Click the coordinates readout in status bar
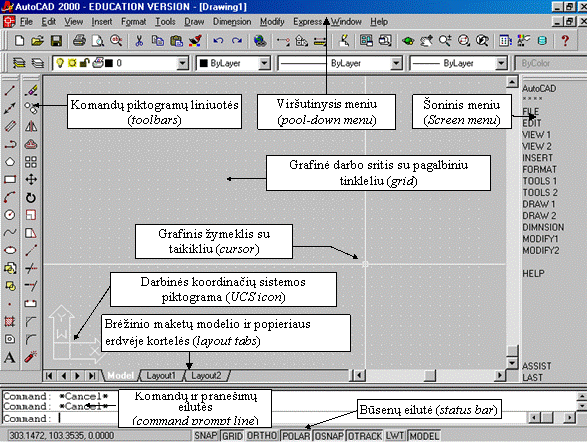Image resolution: width=587 pixels, height=442 pixels. 99,436
